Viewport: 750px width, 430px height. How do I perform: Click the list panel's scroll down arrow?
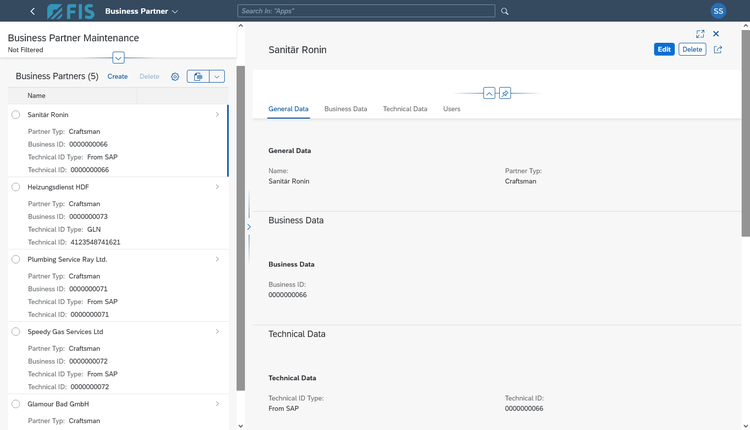coord(241,426)
